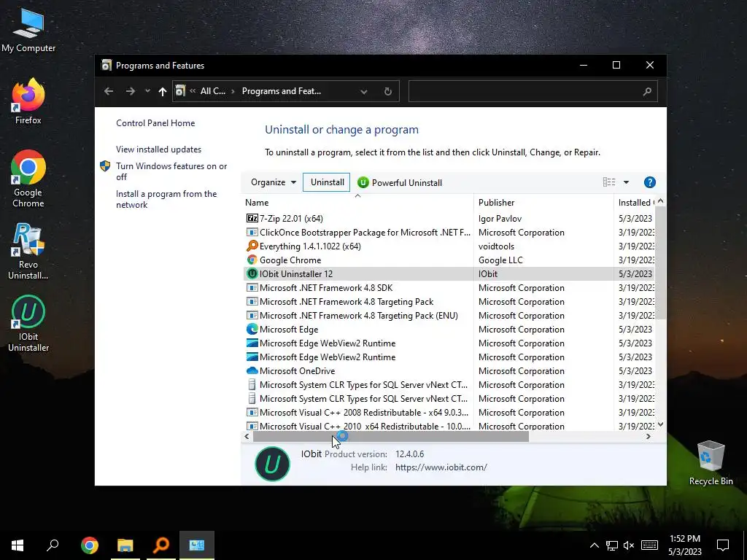Click the taskbar clock showing 1:52 PM
This screenshot has height=560, width=747.
[x=684, y=545]
